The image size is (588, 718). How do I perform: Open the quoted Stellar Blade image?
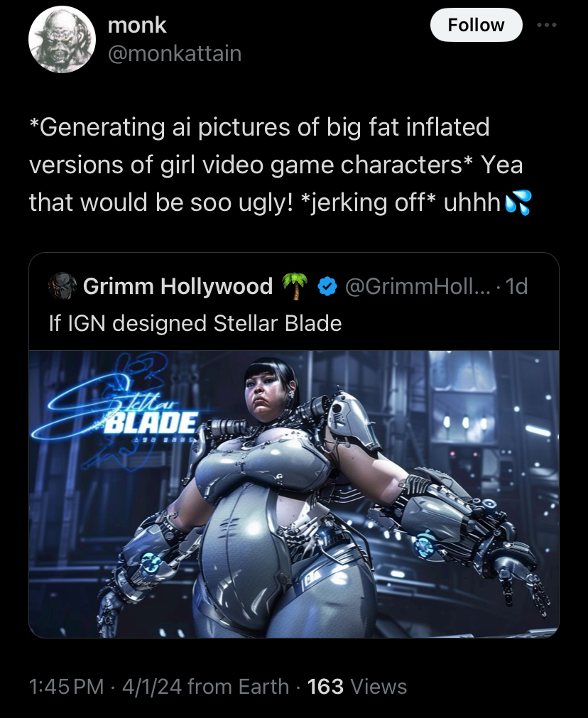click(294, 494)
